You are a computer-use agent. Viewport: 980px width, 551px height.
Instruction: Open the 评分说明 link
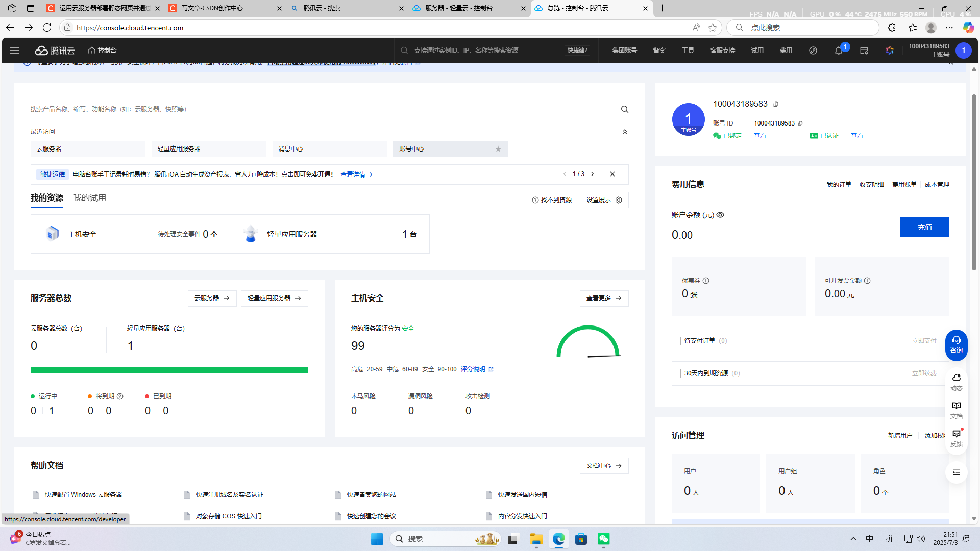pyautogui.click(x=477, y=369)
